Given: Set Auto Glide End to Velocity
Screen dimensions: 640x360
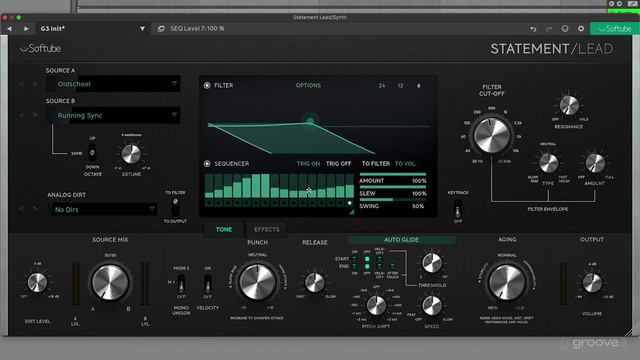Looking at the screenshot, I should coord(379,266).
